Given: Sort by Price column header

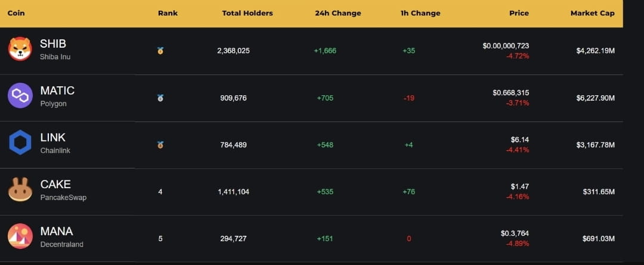Looking at the screenshot, I should coord(519,13).
